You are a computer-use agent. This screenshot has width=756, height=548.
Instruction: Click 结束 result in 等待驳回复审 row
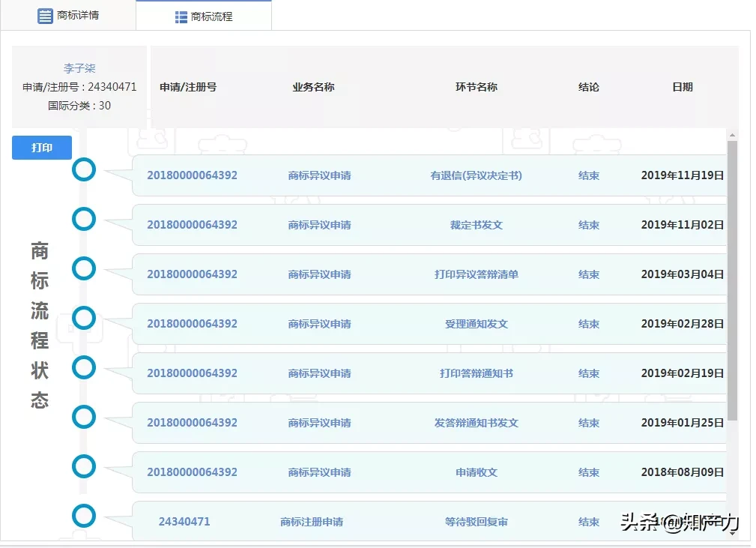[589, 522]
